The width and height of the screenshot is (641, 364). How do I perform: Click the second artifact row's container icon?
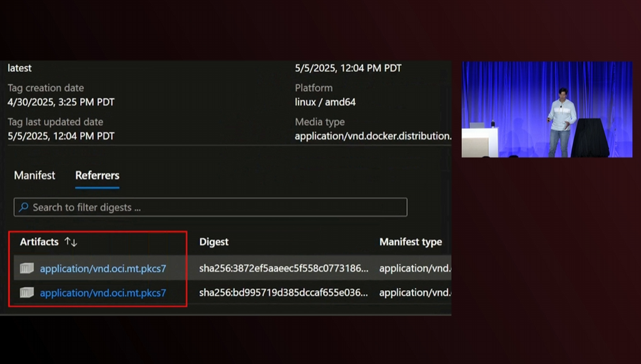[x=26, y=293]
